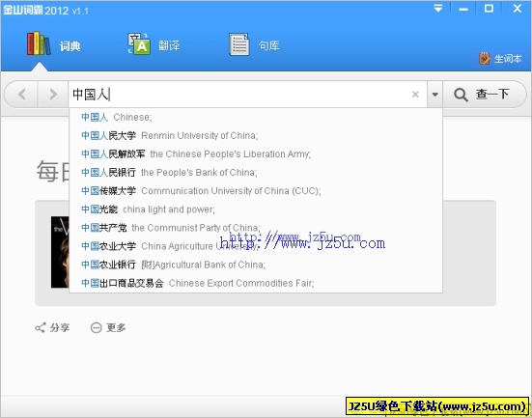Select suggestion 中国人 Chinese
The image size is (532, 418).
pos(256,118)
